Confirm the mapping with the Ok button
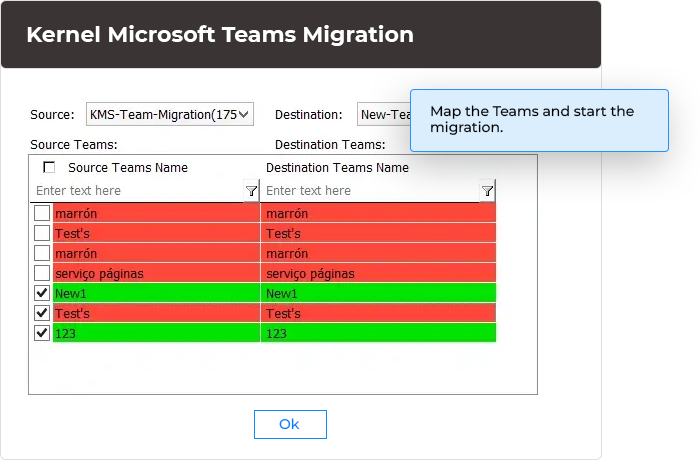 pyautogui.click(x=290, y=424)
